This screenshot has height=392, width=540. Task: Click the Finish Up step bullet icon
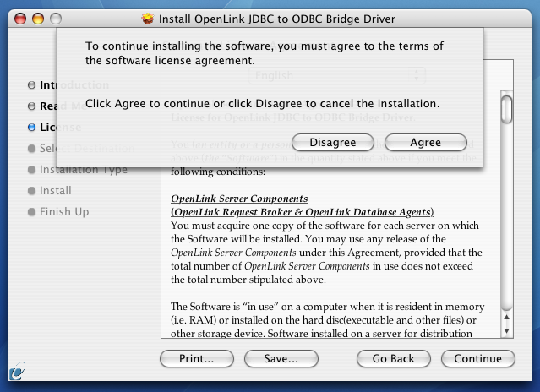(x=31, y=212)
